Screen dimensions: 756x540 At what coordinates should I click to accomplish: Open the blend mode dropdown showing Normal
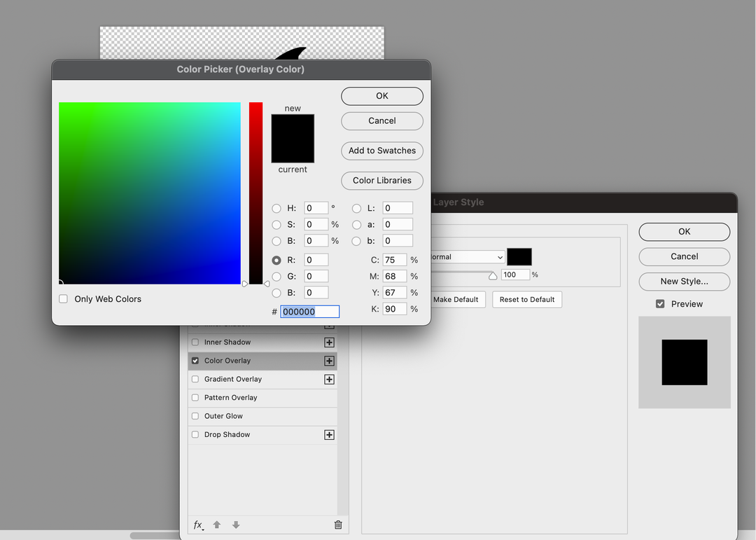click(x=467, y=256)
